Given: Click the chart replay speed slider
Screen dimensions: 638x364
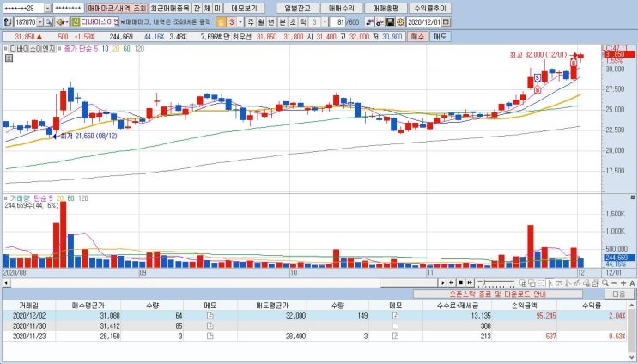Looking at the screenshot, I should point(496,282).
